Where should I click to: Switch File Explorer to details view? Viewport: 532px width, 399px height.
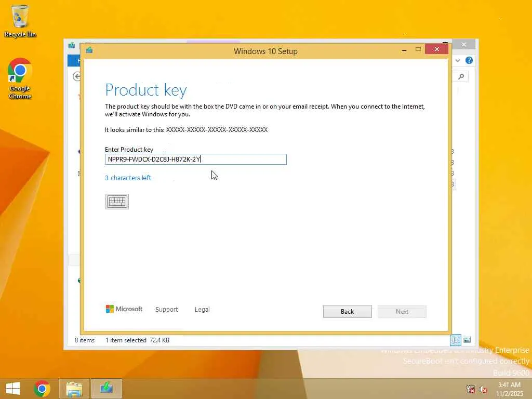[456, 340]
